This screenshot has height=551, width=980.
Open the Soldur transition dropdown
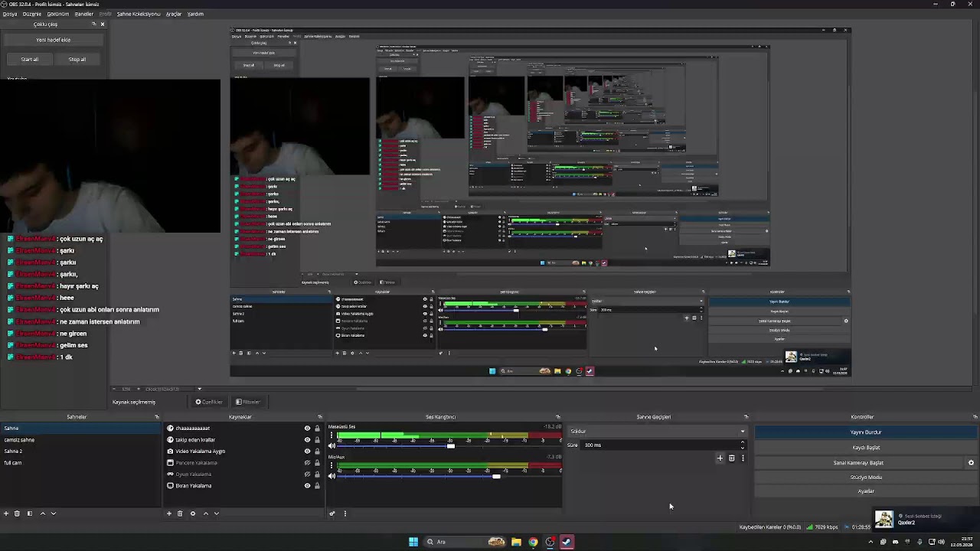[657, 432]
